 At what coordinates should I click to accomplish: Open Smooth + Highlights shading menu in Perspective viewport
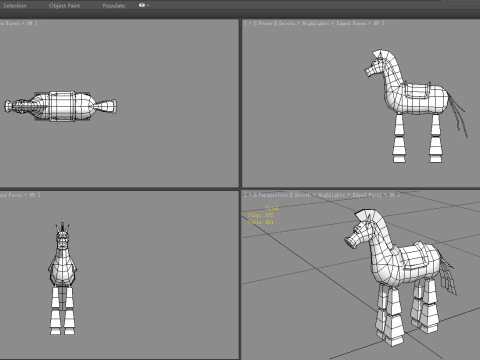click(x=319, y=195)
